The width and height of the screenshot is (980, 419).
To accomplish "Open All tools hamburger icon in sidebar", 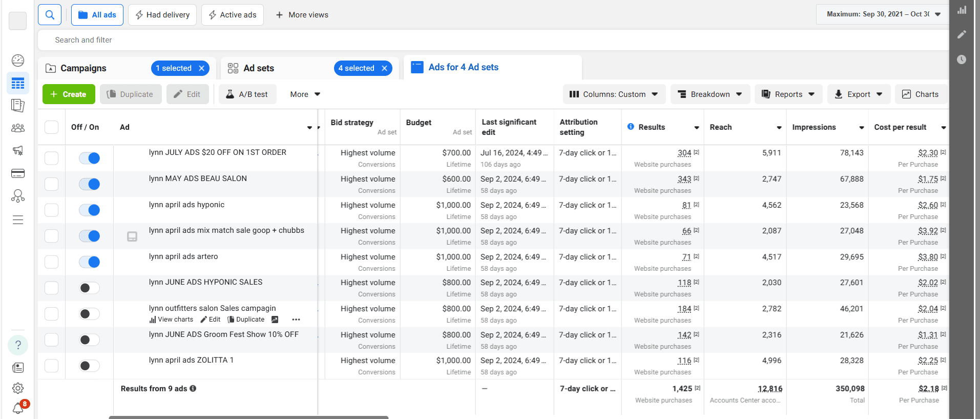I will 18,220.
